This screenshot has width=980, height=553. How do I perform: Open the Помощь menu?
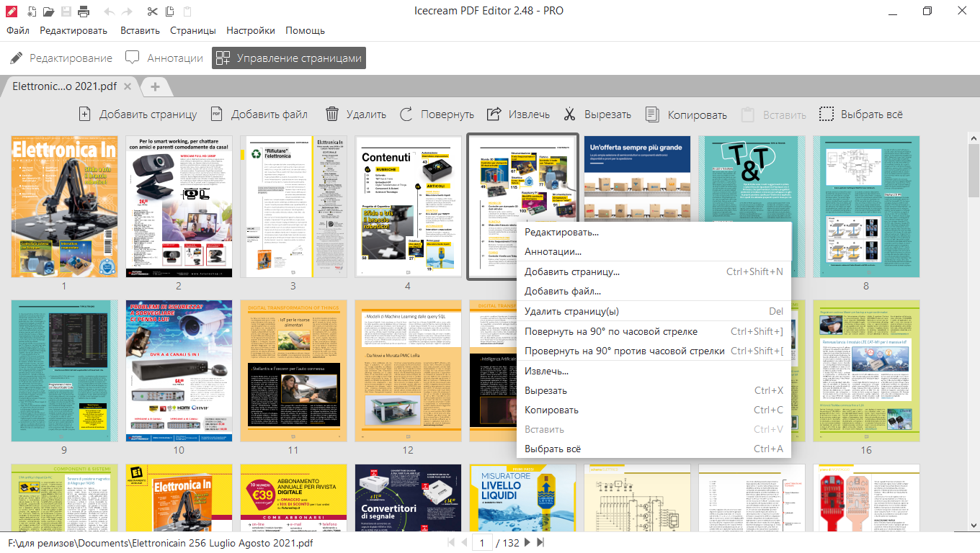tap(305, 31)
